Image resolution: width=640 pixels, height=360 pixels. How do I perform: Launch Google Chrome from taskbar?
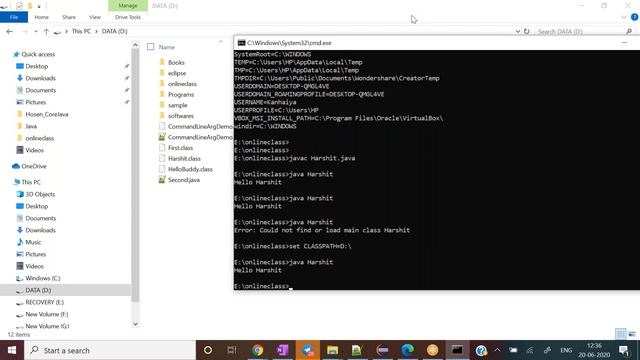pos(258,350)
